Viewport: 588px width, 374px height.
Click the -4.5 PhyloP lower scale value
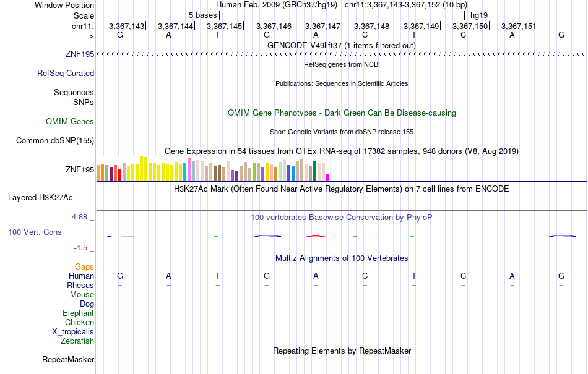(80, 248)
